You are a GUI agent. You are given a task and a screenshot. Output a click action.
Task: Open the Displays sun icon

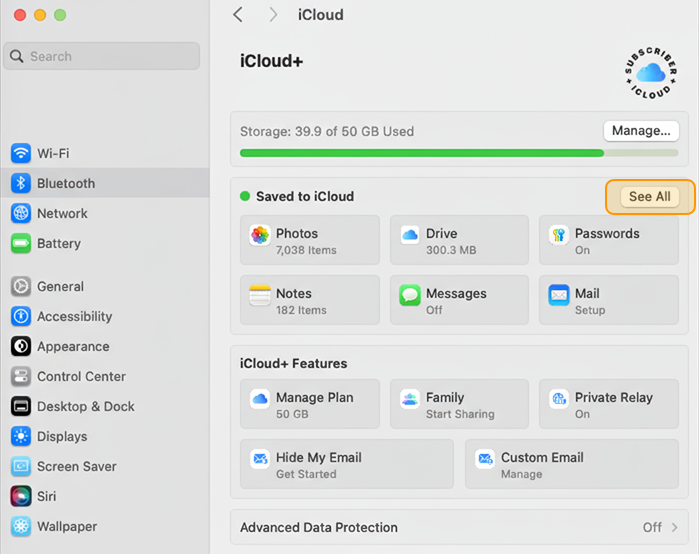21,436
